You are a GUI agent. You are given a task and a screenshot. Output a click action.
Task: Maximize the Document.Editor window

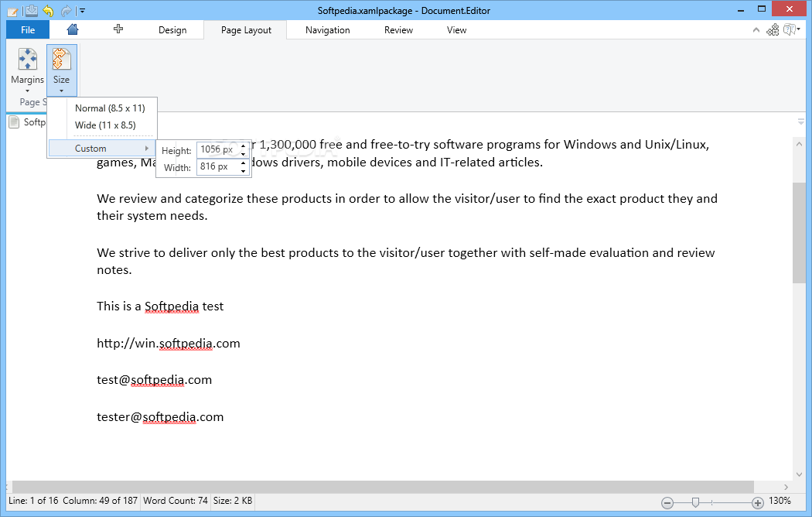pyautogui.click(x=761, y=9)
